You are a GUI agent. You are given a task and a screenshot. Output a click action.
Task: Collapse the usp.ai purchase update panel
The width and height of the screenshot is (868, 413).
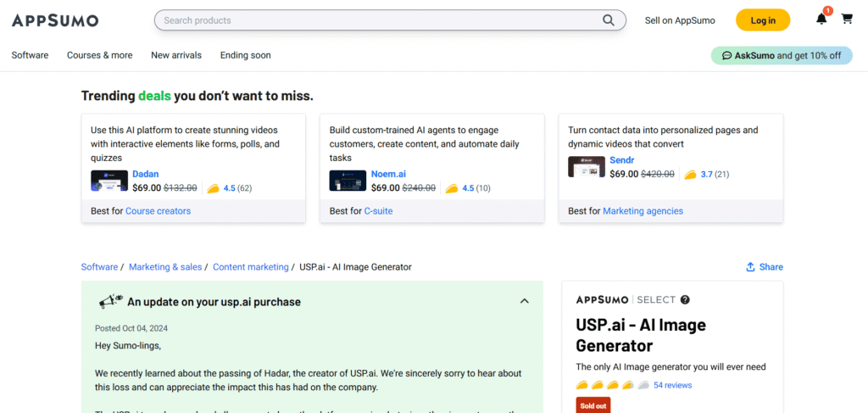coord(524,301)
